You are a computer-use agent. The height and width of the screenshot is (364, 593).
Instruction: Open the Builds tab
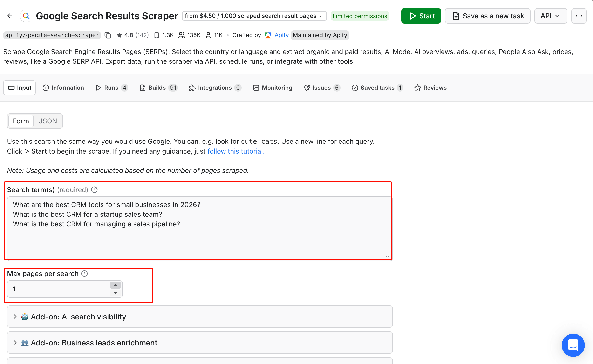coord(159,88)
